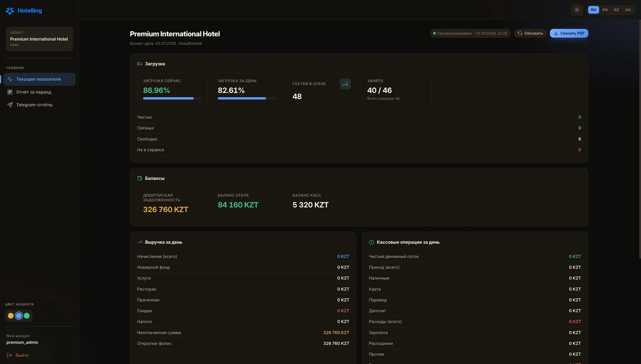The height and width of the screenshot is (364, 641).
Task: Open the Premium International Hotel object selector
Action: pos(39,39)
